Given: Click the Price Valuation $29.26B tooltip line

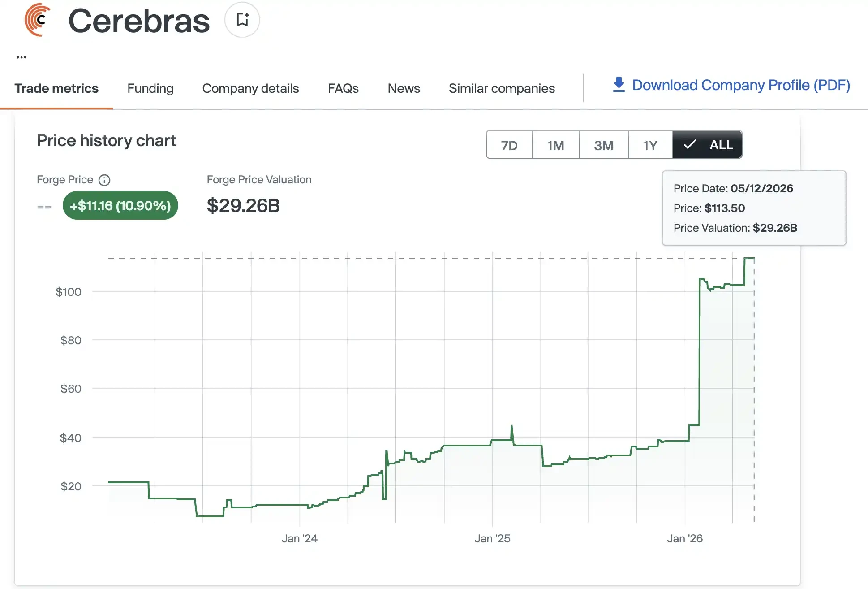Looking at the screenshot, I should tap(735, 228).
